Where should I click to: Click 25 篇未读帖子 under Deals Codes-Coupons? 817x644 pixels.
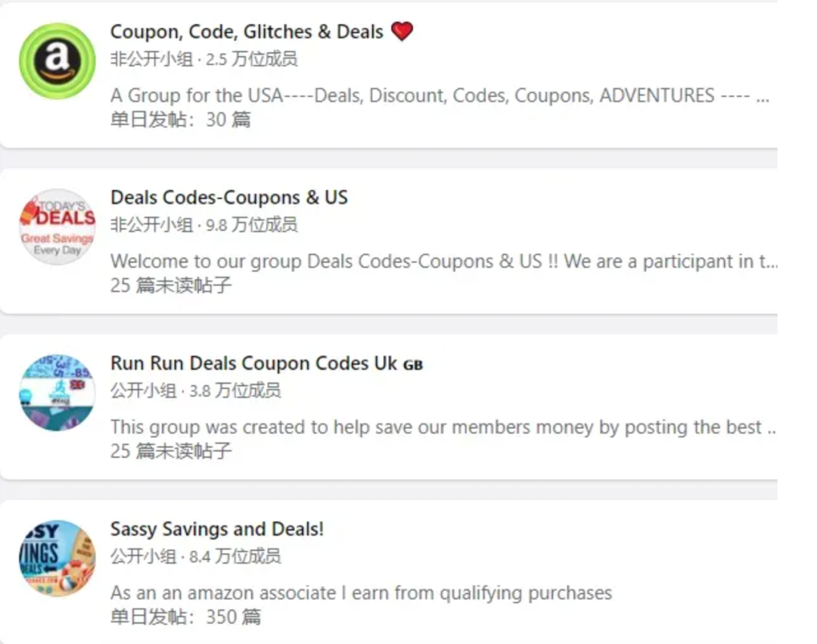tap(171, 285)
